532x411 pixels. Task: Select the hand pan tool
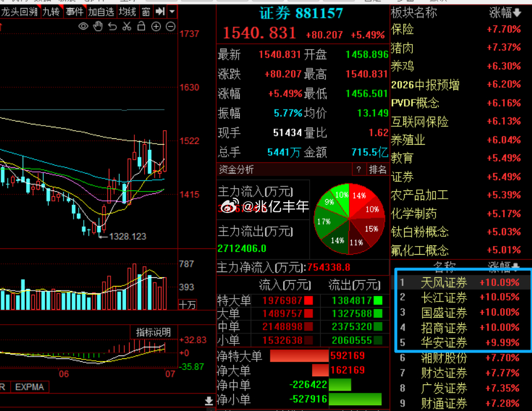tap(98, 26)
